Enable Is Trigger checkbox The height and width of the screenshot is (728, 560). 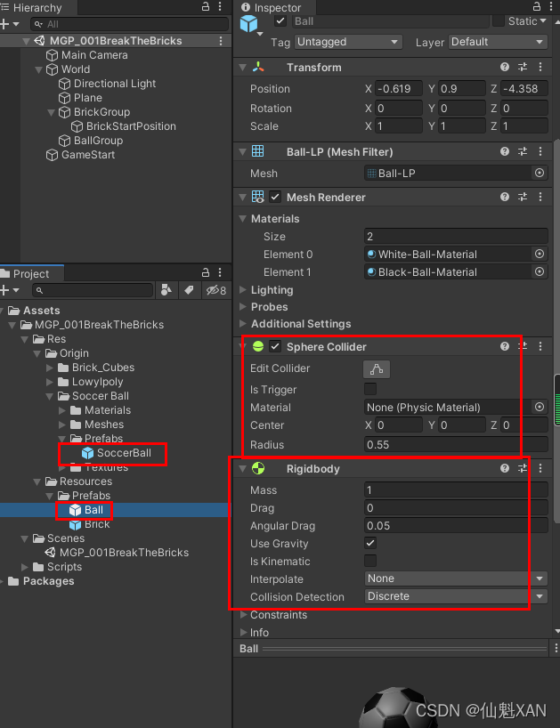pos(370,389)
